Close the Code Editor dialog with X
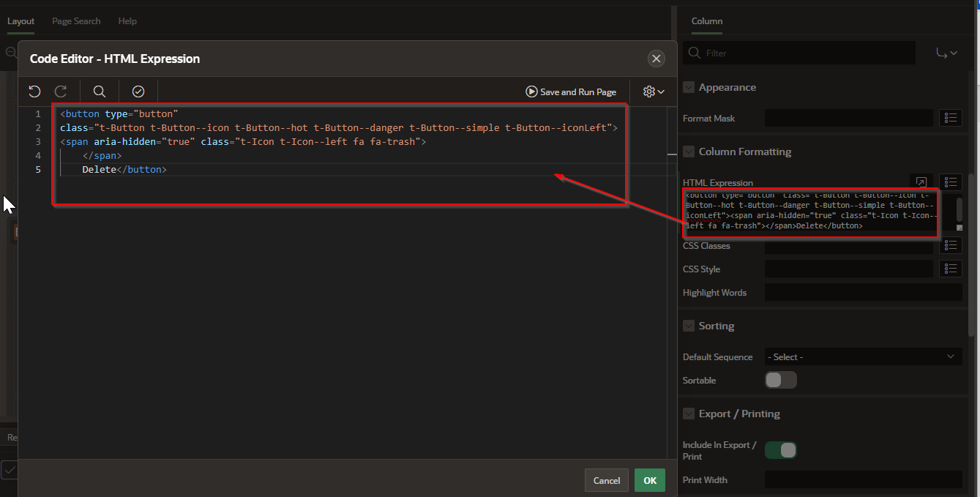This screenshot has width=980, height=497. pos(657,59)
